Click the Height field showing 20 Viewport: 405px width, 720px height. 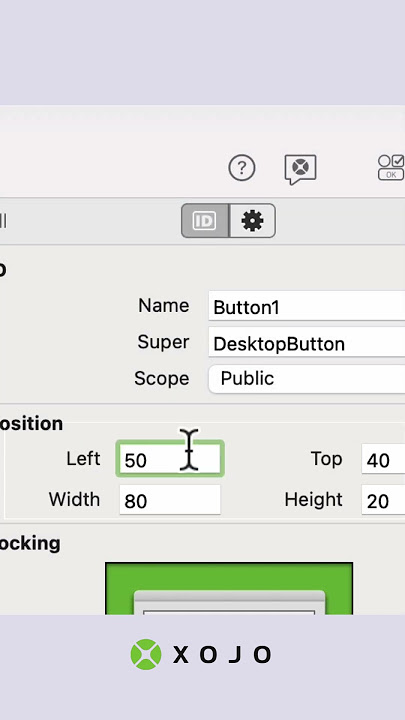(383, 500)
